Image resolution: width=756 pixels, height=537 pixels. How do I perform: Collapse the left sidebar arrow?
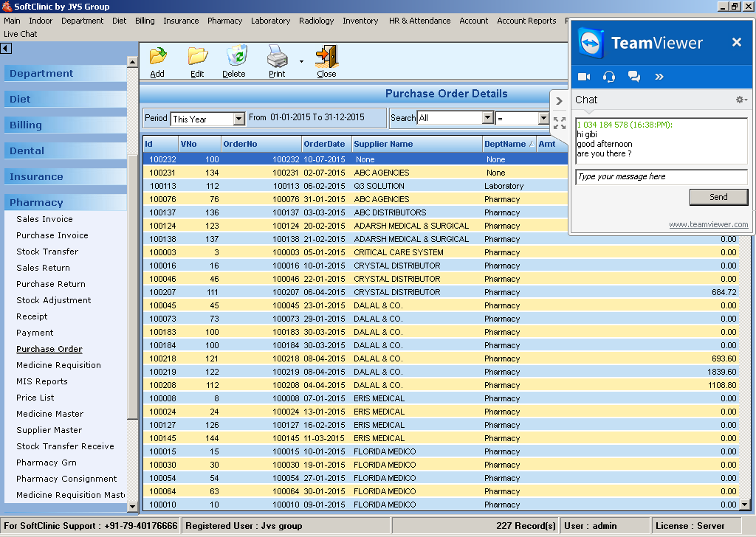tap(6, 49)
